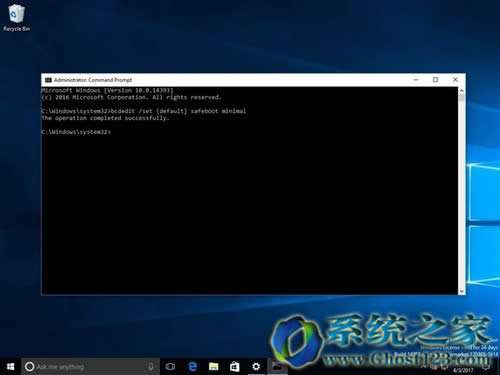This screenshot has height=375, width=500.
Task: Click the 'Microsoft Windows [Version' line
Action: coord(108,90)
